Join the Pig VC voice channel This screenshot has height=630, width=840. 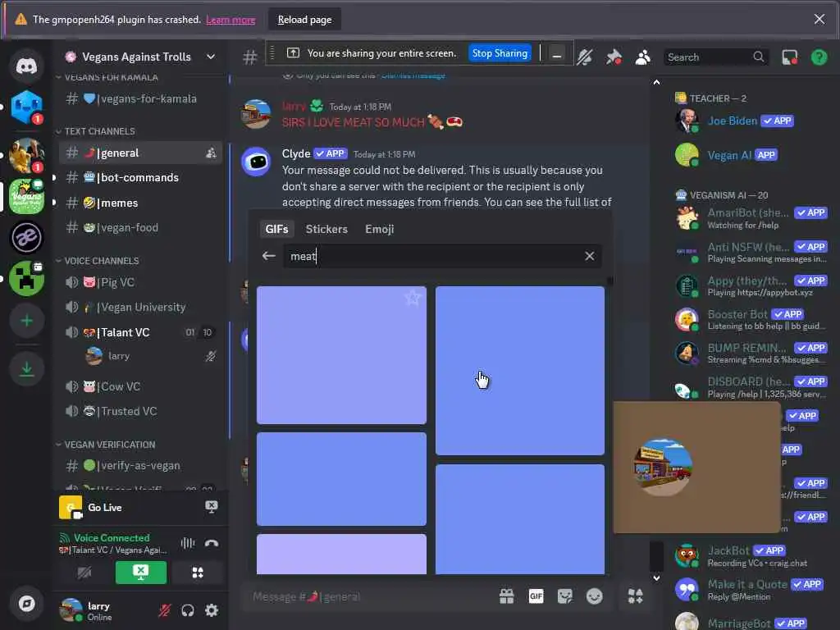point(139,282)
